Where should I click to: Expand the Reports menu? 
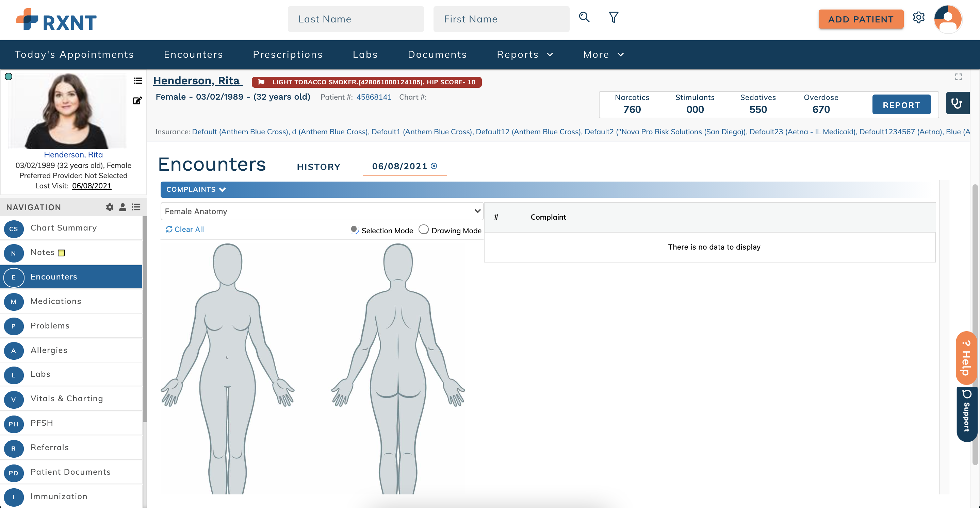click(525, 54)
